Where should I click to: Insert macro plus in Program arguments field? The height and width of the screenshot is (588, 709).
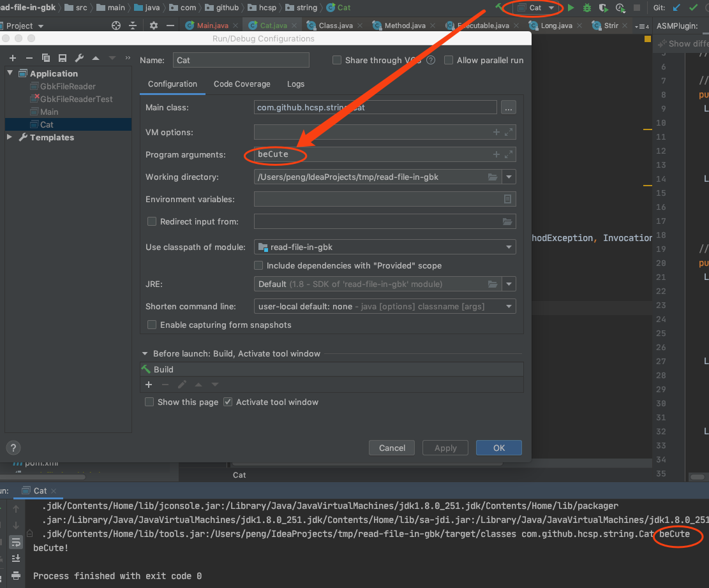[x=496, y=154]
